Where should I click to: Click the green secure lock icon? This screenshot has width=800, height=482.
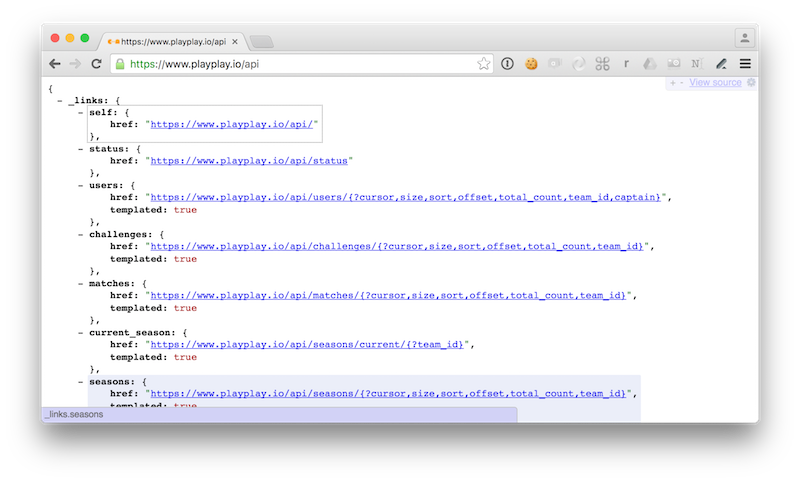tap(120, 64)
